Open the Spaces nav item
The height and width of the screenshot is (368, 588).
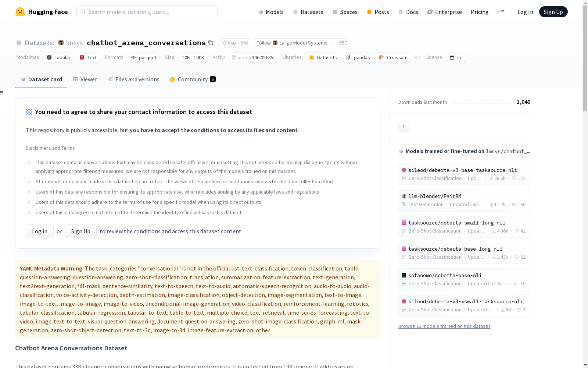click(345, 12)
